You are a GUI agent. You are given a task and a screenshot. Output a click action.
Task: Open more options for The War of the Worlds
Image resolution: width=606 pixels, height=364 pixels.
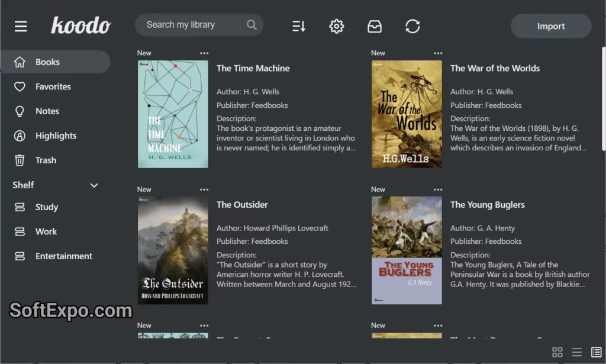click(x=438, y=53)
